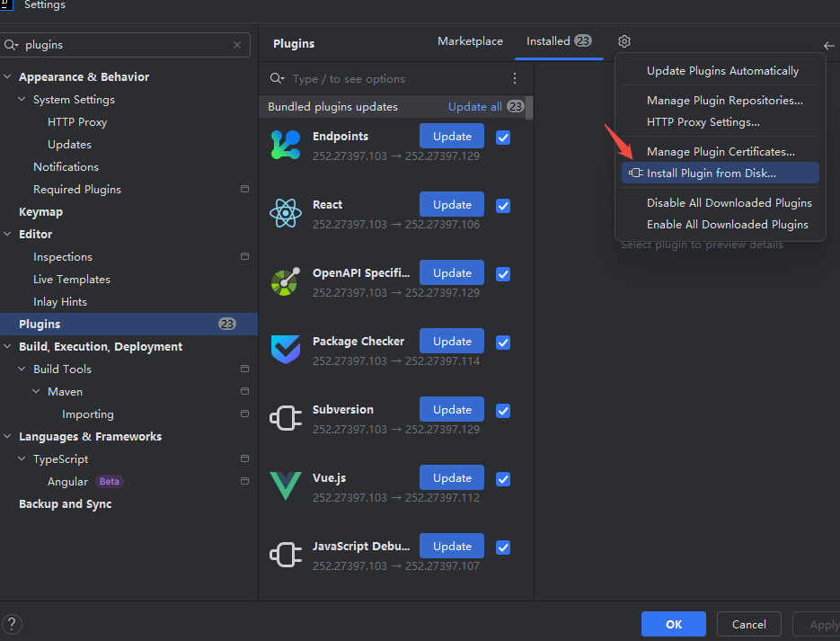
Task: Disable the Subversion plugin checkbox
Action: 503,411
